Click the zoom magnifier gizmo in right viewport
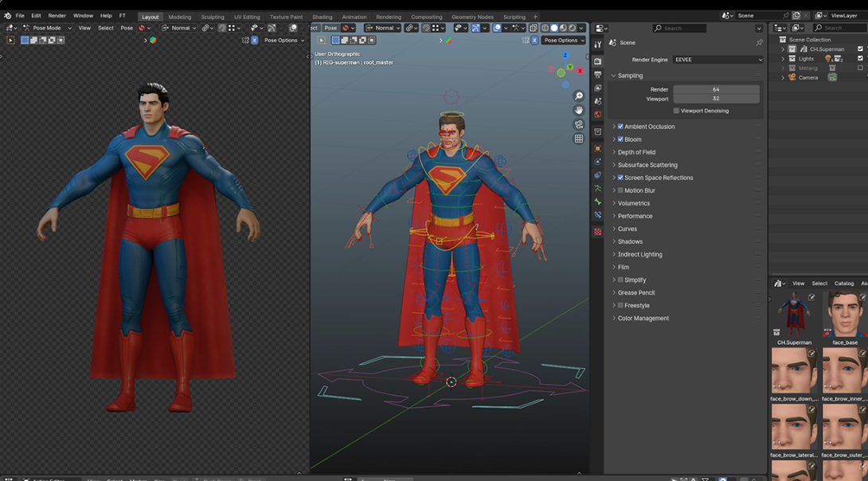 coord(578,96)
